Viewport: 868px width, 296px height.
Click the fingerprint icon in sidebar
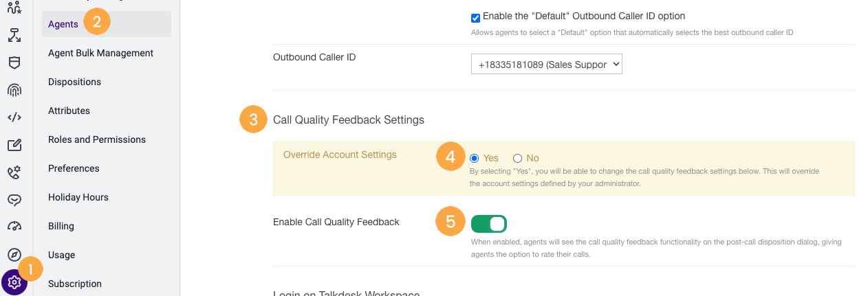14,90
